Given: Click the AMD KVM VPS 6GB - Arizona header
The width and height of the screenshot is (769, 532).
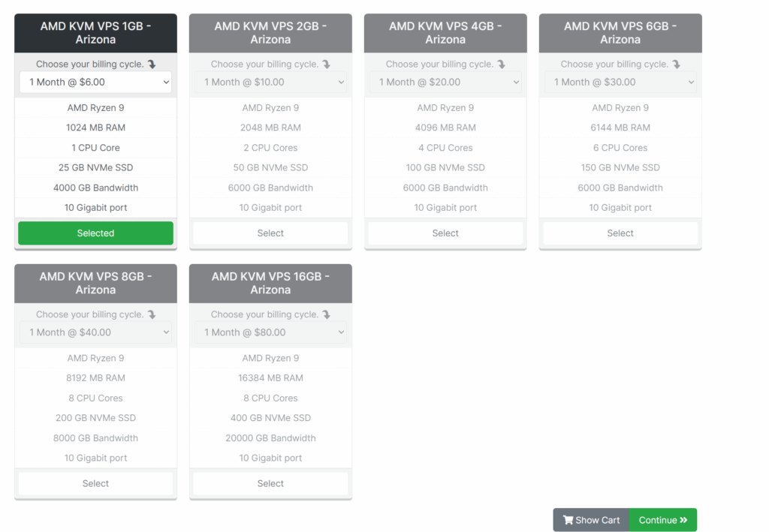Looking at the screenshot, I should point(620,33).
